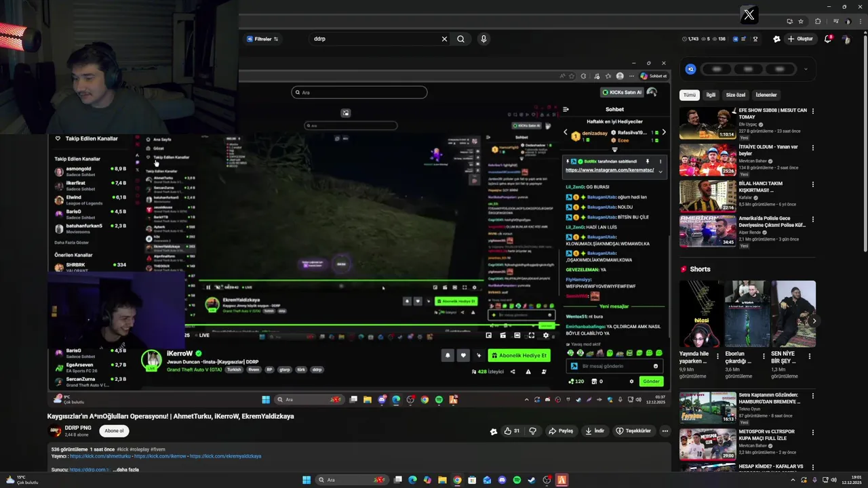Open Kick chat settings gear icon

[631, 381]
